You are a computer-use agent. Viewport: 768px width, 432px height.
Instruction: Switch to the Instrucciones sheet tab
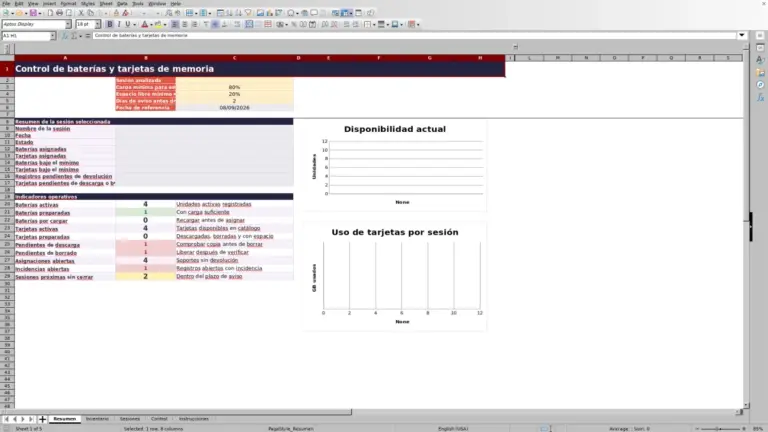point(193,419)
